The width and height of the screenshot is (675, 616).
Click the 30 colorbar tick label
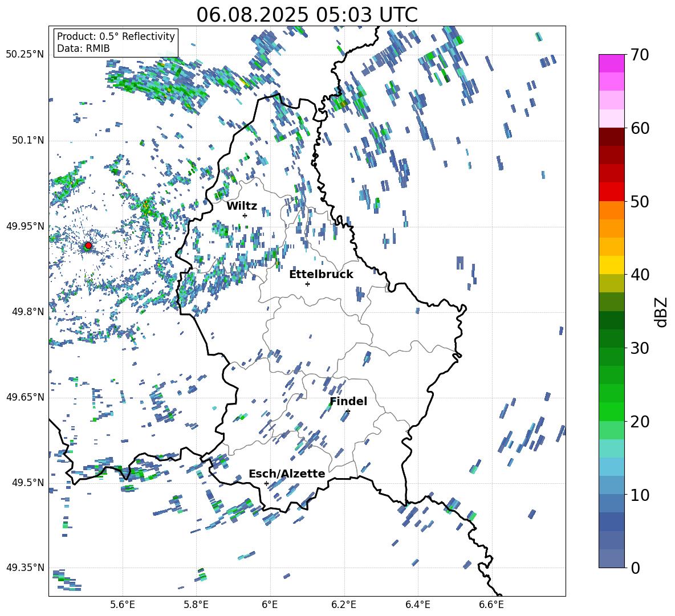click(640, 348)
